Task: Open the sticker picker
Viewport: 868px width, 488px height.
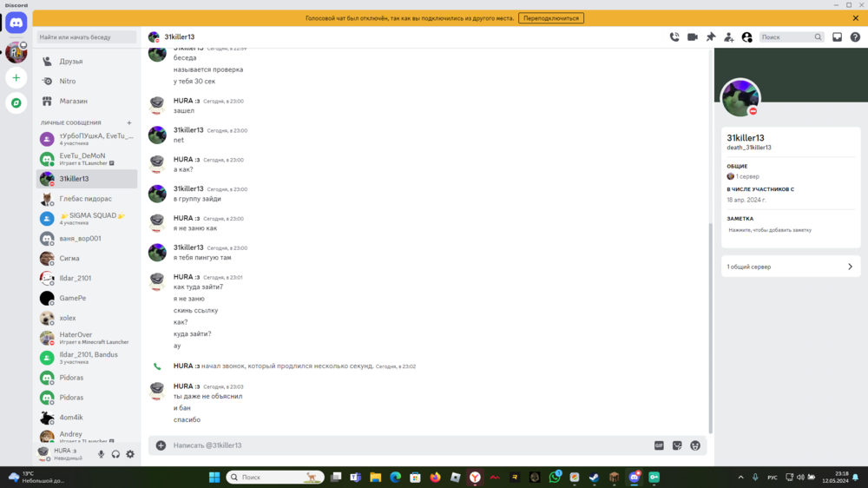Action: click(x=677, y=445)
